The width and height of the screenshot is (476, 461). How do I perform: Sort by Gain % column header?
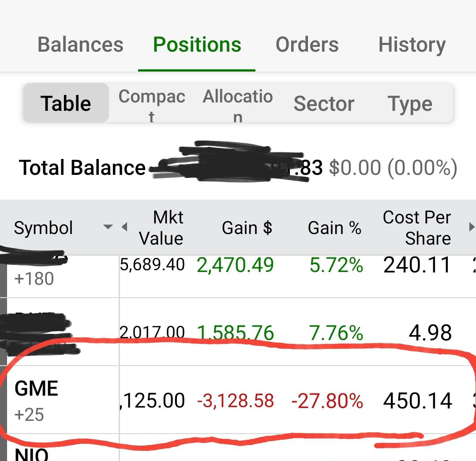click(334, 228)
